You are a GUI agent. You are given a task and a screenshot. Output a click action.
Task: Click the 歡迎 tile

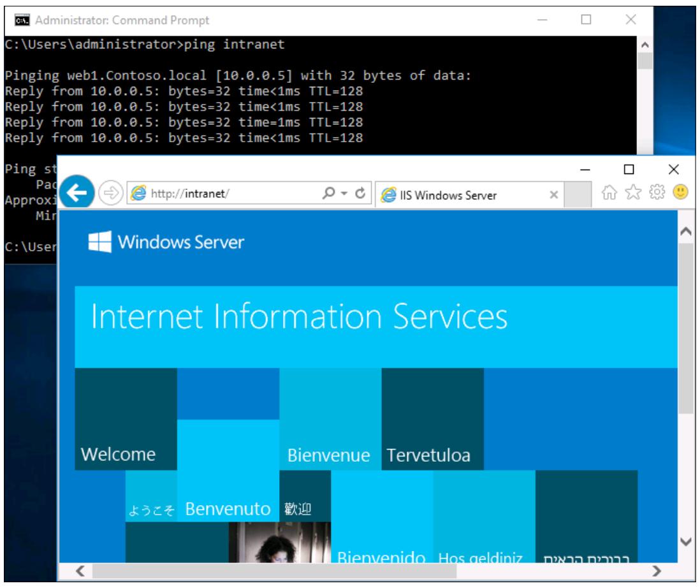pos(305,496)
